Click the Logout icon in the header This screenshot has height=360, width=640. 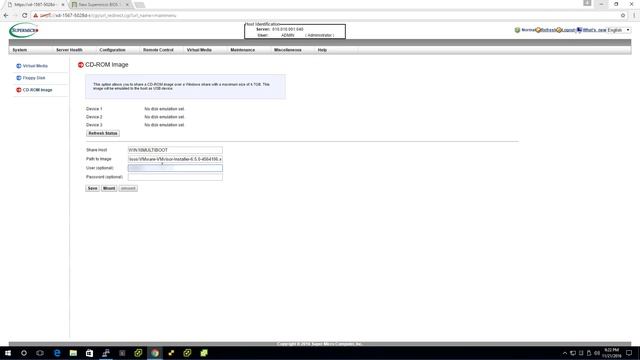coord(559,30)
